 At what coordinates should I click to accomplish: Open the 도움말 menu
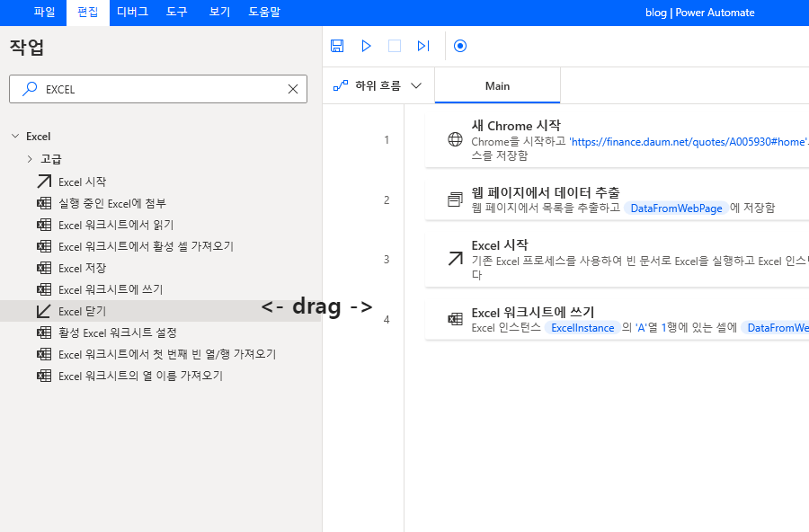(x=264, y=12)
